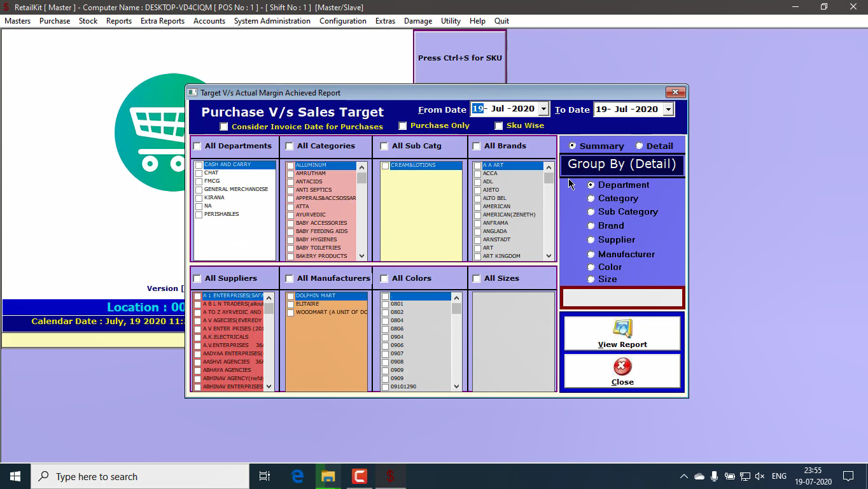
Task: Select the Detail radio option
Action: pyautogui.click(x=640, y=146)
